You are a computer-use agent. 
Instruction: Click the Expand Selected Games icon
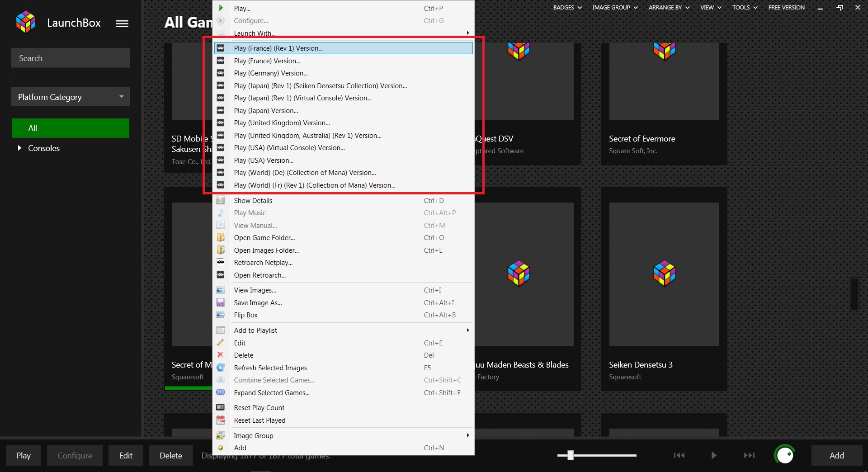(221, 392)
